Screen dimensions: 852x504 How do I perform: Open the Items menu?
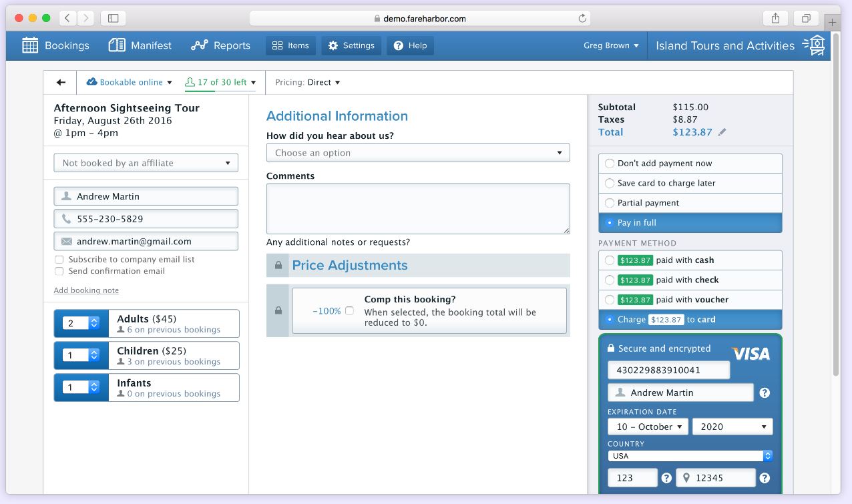click(x=290, y=45)
